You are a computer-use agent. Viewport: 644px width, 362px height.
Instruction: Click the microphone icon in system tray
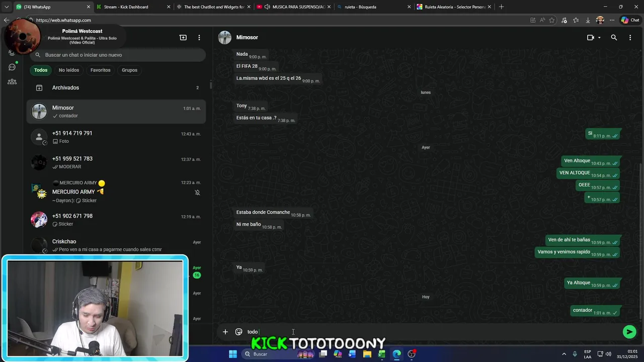point(575,354)
